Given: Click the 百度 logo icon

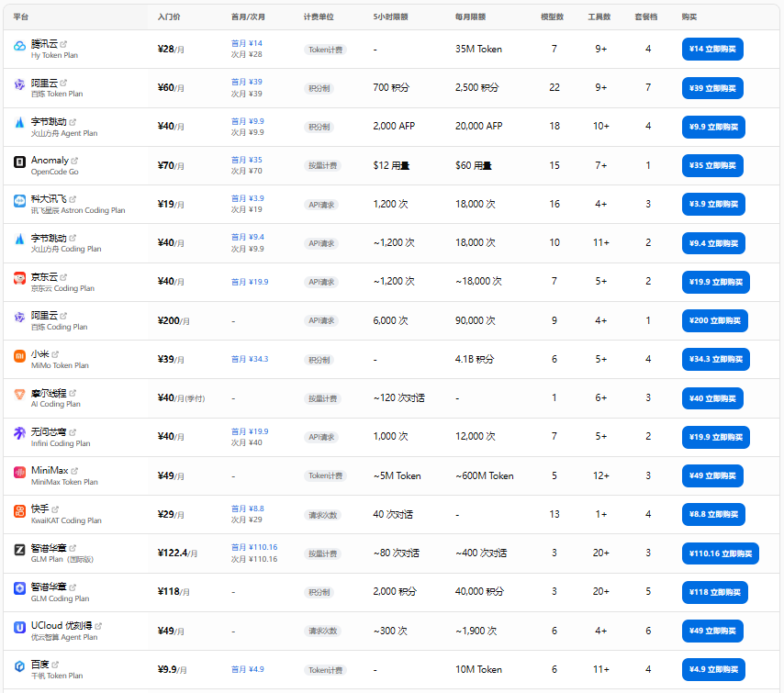Looking at the screenshot, I should (x=19, y=666).
